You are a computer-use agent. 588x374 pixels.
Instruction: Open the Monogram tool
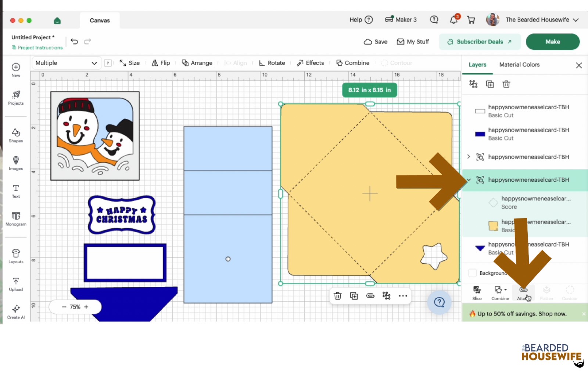pos(16,219)
